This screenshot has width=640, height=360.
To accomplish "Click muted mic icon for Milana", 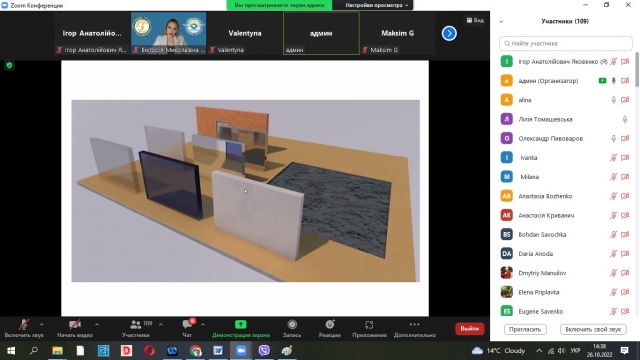I will (613, 177).
